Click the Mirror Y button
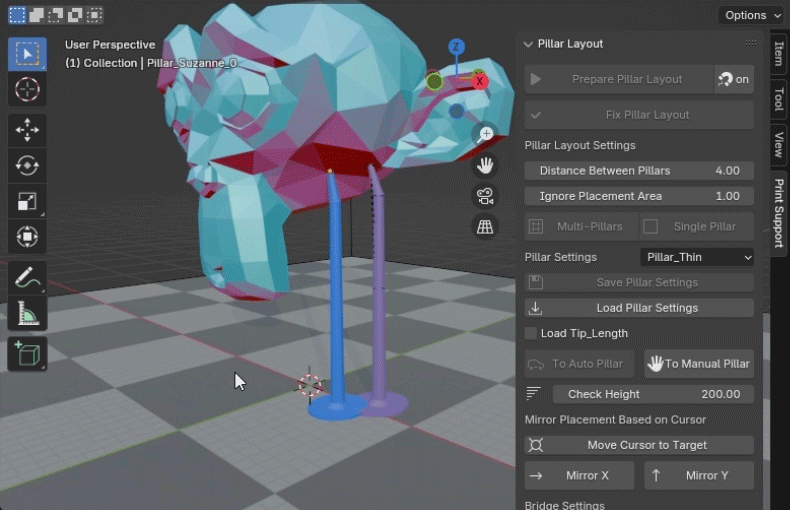Viewport: 790px width, 510px height. click(699, 476)
